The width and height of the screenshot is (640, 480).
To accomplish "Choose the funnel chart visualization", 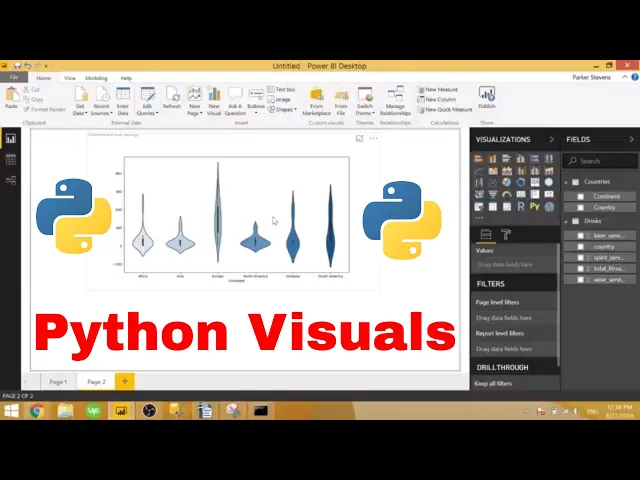I will coord(493,194).
